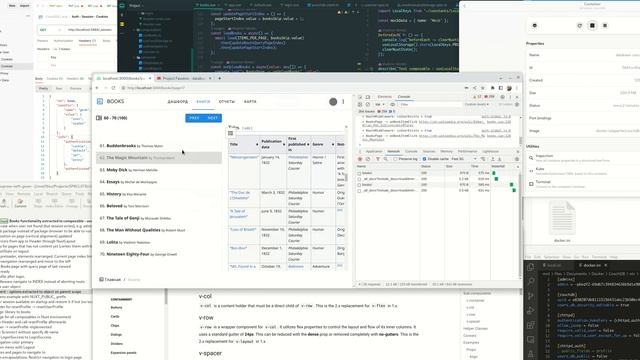Open Extensions icon in VS Code activity bar

point(531,325)
